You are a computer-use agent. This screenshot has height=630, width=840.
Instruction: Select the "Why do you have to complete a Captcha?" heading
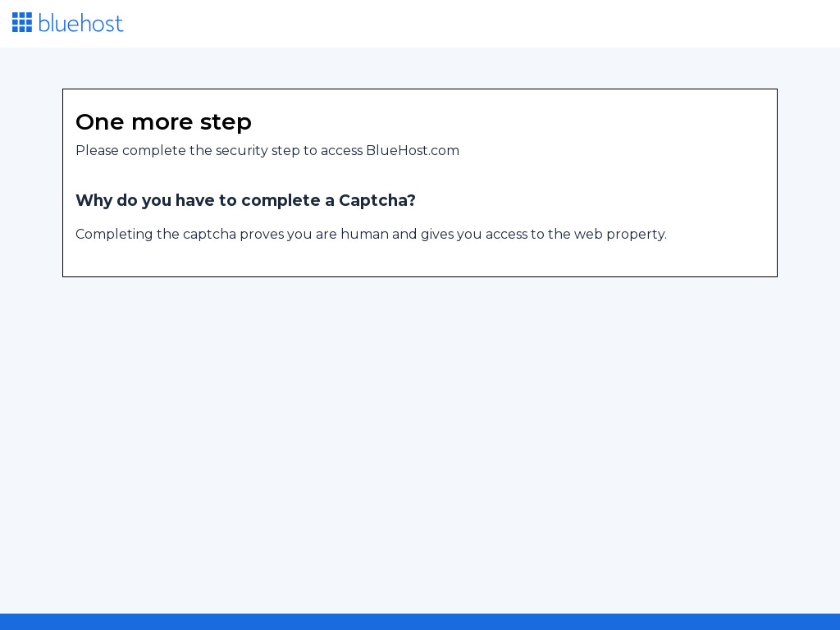245,201
